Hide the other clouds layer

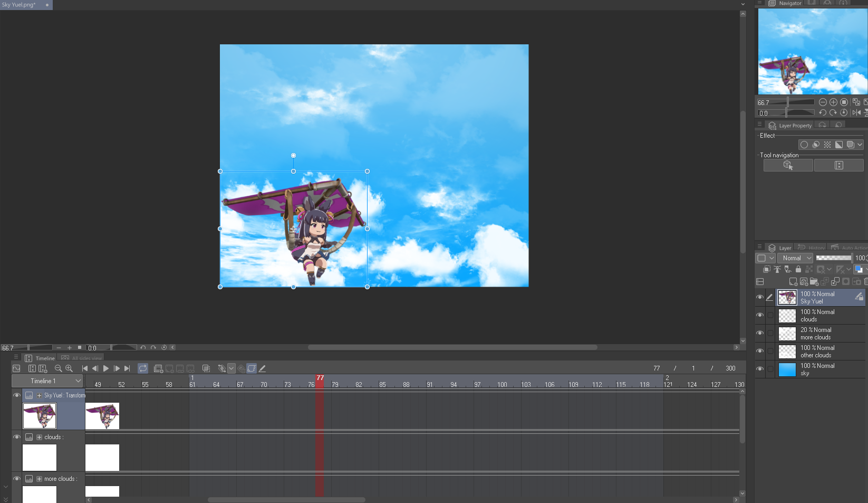760,351
